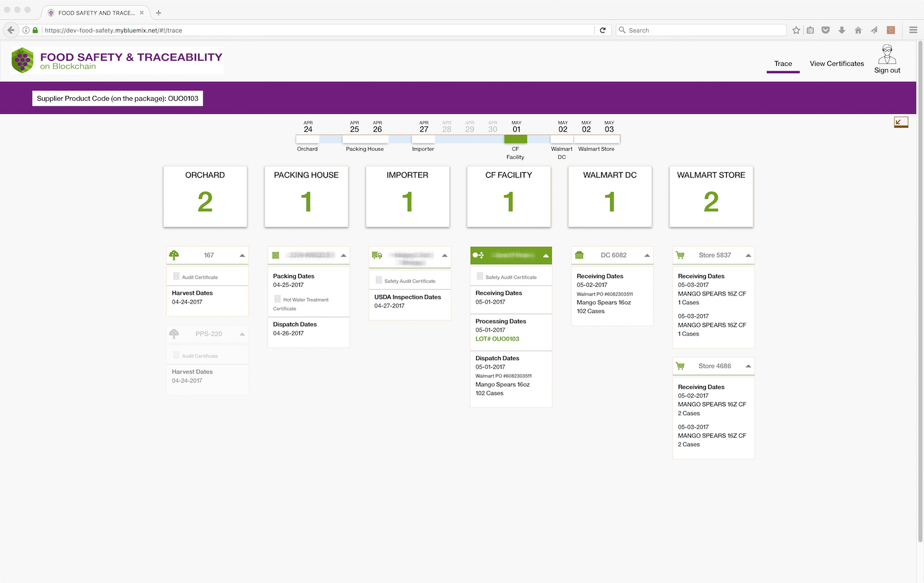Switch to the Trace tab
924x583 pixels.
click(x=783, y=63)
